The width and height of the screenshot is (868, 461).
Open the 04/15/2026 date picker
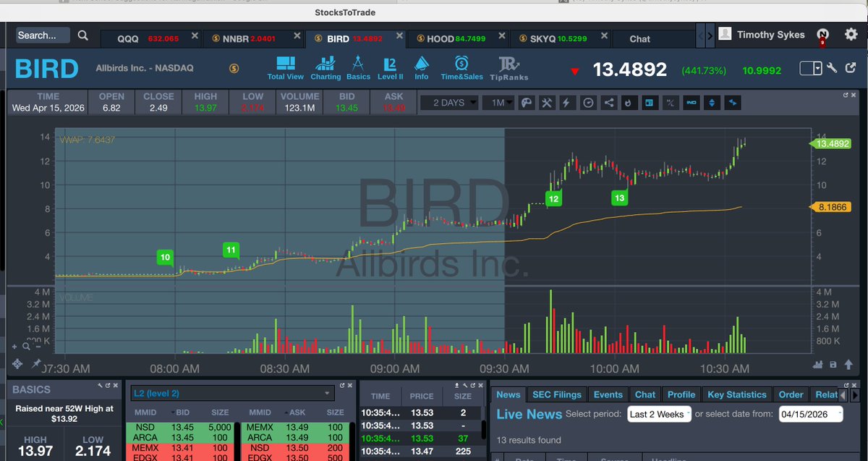810,415
